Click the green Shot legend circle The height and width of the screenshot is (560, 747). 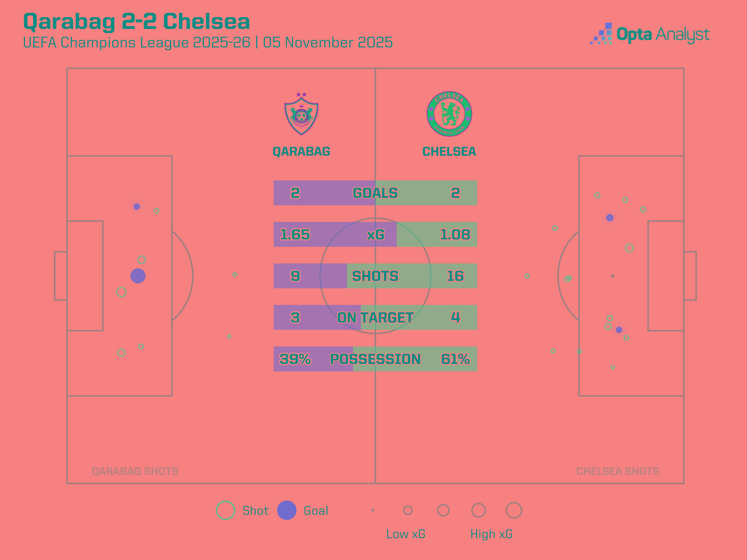coord(225,510)
